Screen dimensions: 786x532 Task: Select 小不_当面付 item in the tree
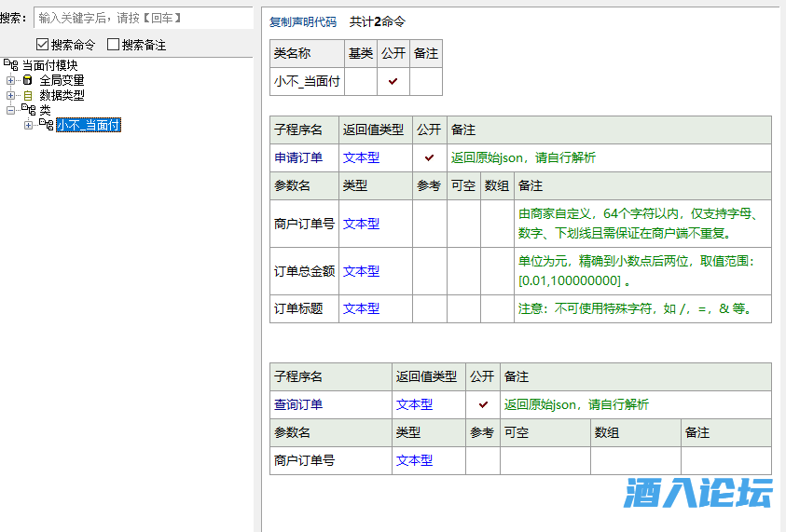(88, 125)
